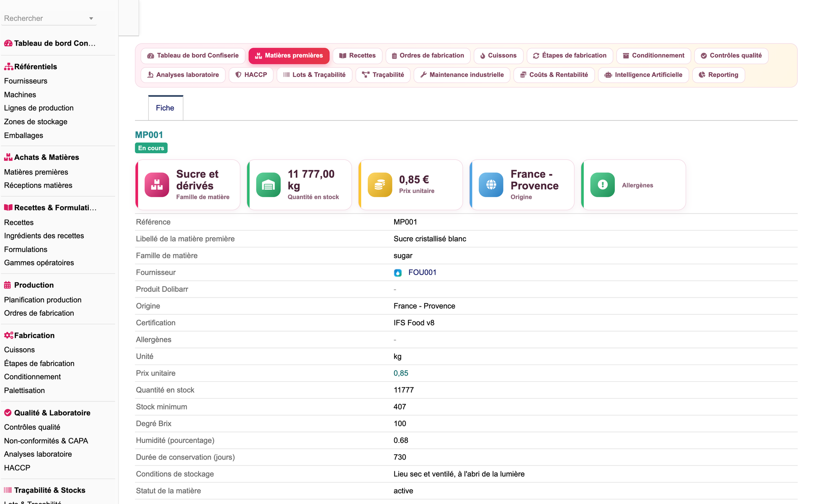Open Matières premières sidebar link
The image size is (815, 504).
pyautogui.click(x=36, y=172)
